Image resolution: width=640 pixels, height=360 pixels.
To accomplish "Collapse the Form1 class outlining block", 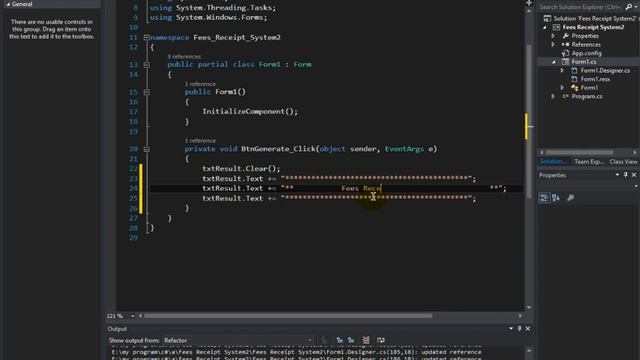I will point(147,65).
